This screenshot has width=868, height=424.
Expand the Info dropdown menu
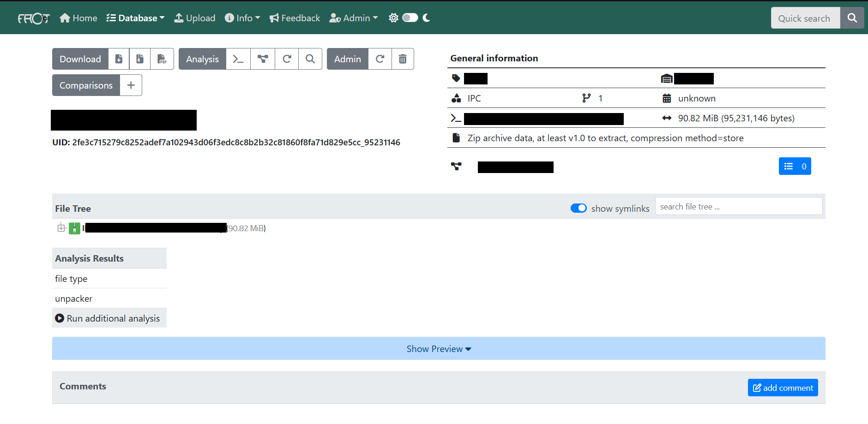tap(242, 18)
